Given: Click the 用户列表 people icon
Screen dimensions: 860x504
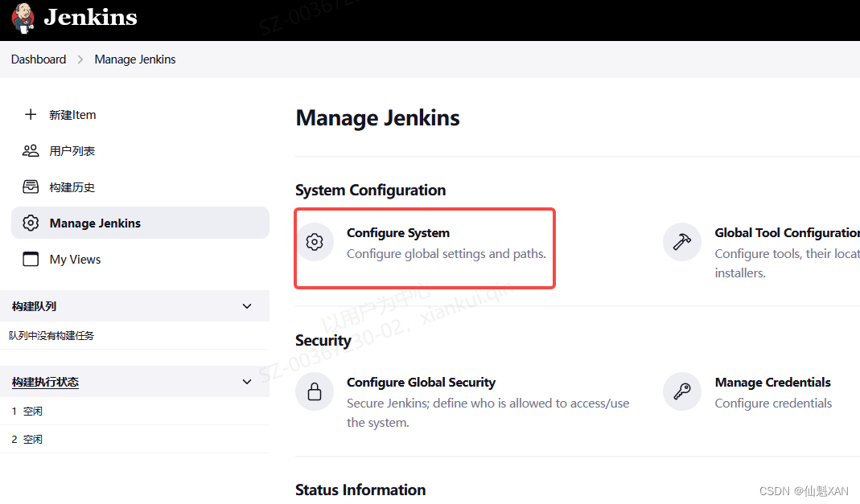Looking at the screenshot, I should click(30, 150).
